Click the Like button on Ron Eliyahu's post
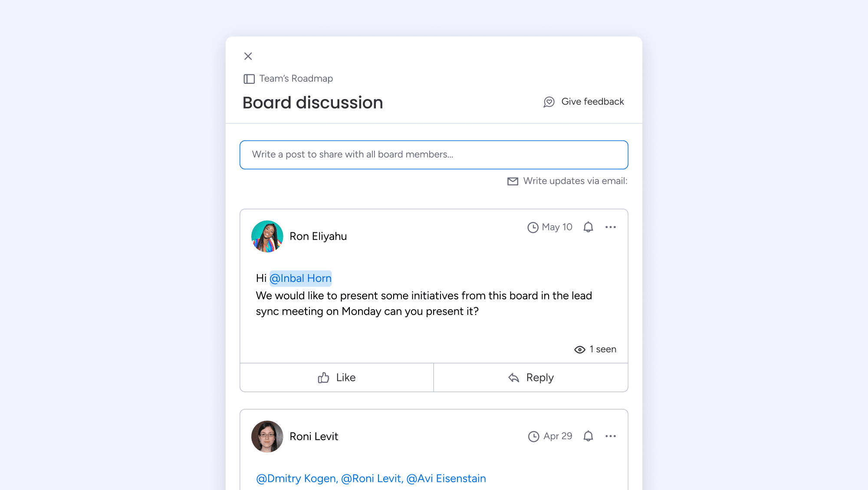Screen dimensions: 868x490 click(336, 377)
